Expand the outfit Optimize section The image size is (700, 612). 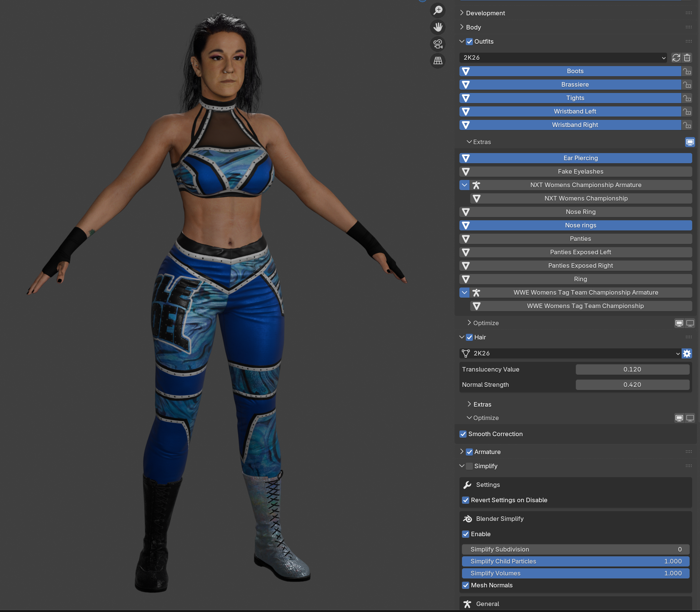click(470, 323)
